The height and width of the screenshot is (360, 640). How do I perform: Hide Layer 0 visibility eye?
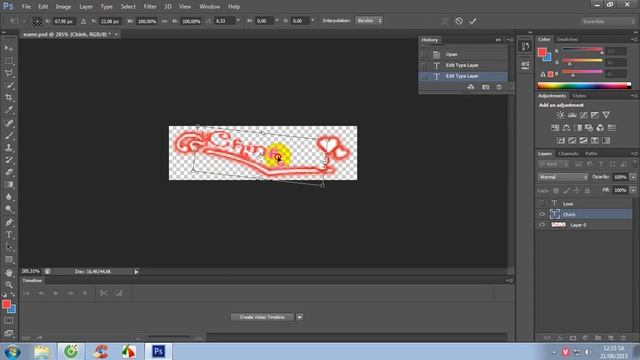click(542, 225)
